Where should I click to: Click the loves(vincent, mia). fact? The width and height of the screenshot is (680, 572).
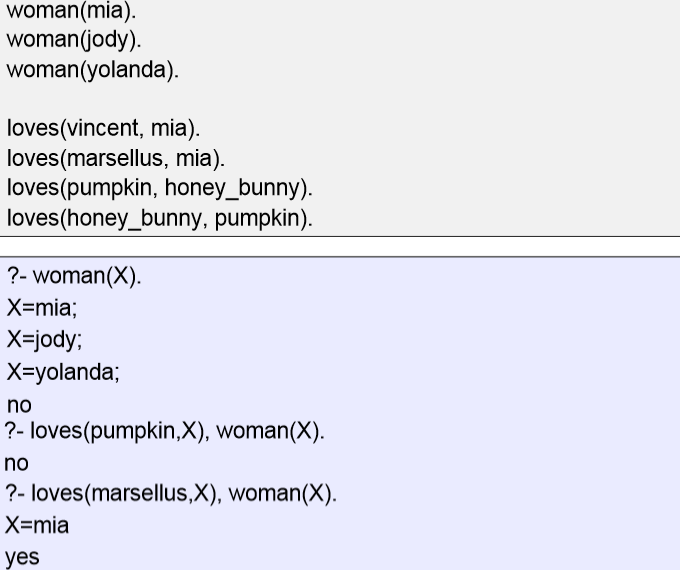coord(103,128)
